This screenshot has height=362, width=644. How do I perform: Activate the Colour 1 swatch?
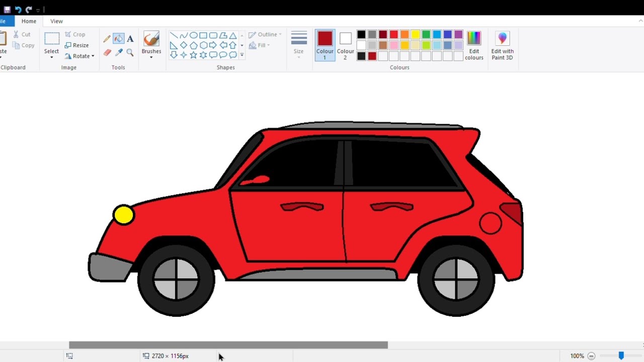325,45
